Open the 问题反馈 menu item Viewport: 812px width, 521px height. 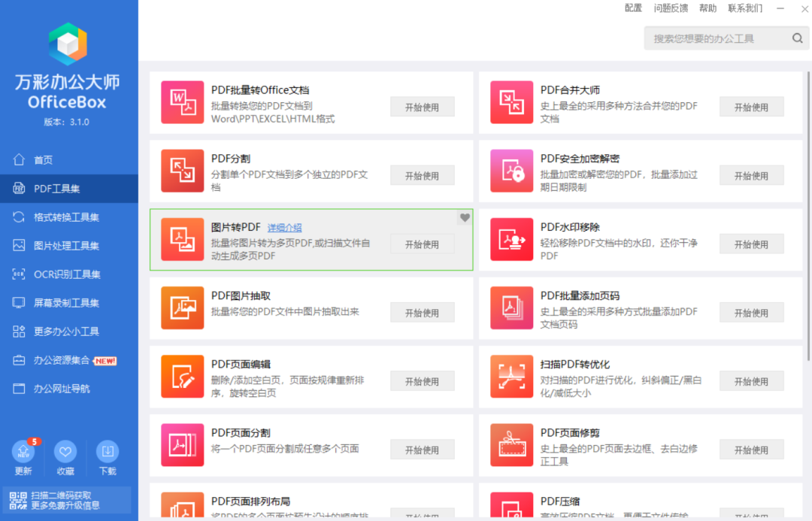(671, 8)
